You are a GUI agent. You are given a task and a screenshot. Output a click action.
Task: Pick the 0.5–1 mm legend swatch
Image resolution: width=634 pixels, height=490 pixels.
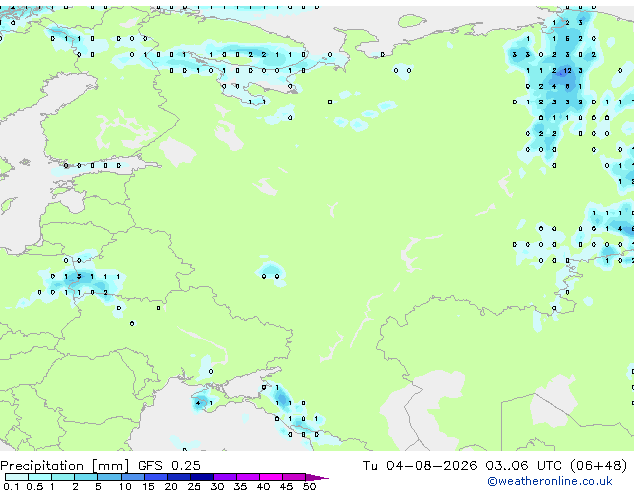(x=40, y=477)
